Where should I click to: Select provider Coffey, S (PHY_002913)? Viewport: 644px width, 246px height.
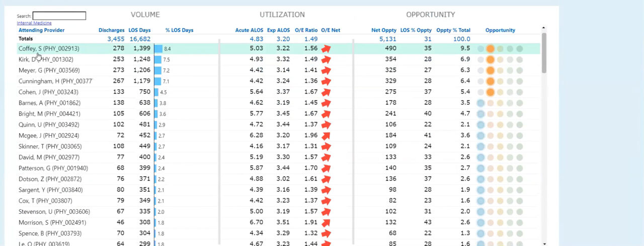tap(49, 49)
